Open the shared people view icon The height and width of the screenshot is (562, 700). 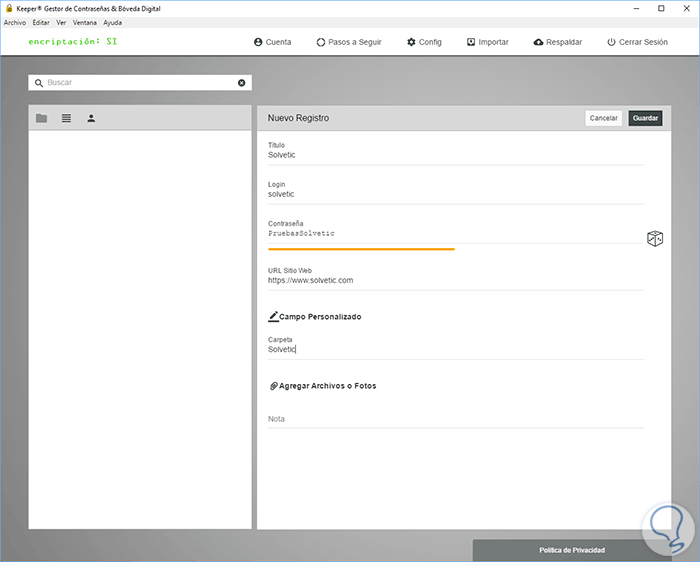click(91, 118)
